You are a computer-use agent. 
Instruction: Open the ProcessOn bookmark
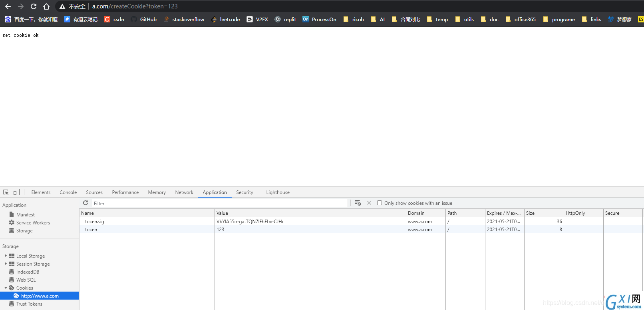click(320, 19)
